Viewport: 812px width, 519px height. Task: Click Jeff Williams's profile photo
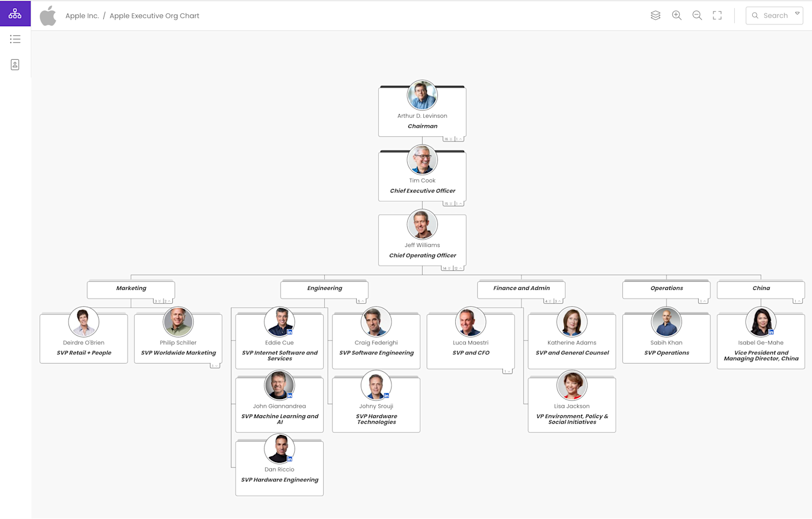pyautogui.click(x=422, y=224)
